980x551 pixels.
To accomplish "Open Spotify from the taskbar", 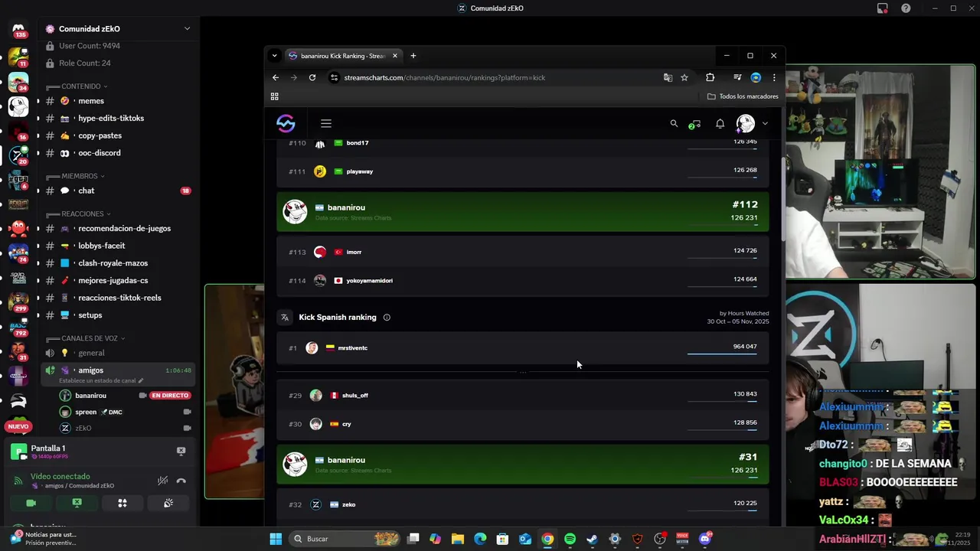I will click(570, 539).
